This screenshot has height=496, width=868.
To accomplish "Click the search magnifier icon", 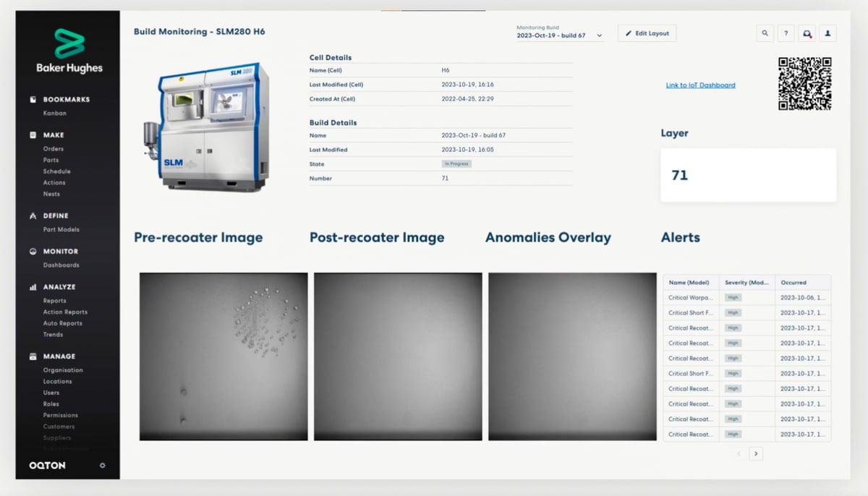I will [x=765, y=33].
